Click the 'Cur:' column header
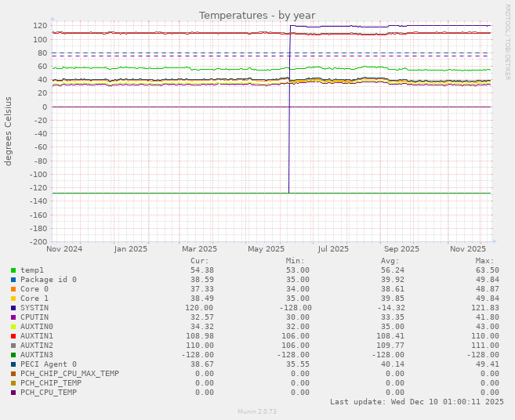 tap(200, 261)
